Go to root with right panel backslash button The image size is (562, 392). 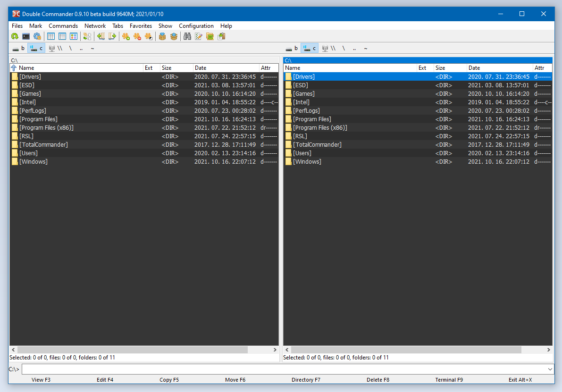(344, 49)
